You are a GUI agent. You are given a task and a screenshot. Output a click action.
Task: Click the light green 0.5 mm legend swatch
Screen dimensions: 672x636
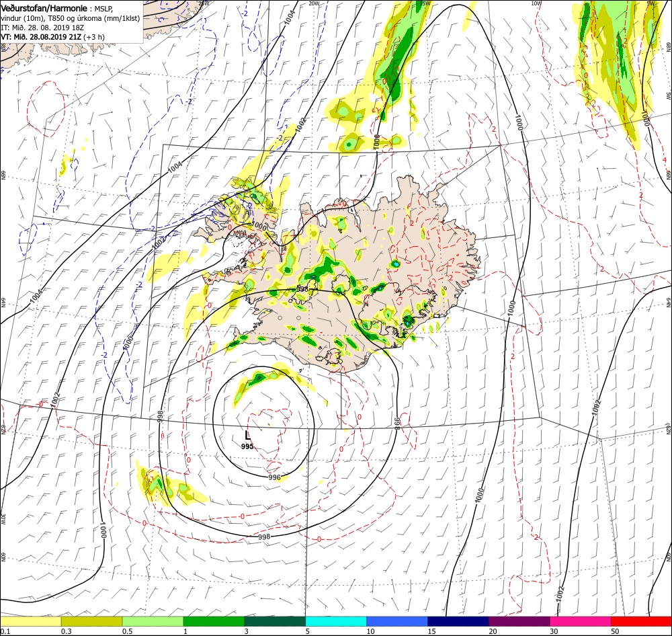153,621
